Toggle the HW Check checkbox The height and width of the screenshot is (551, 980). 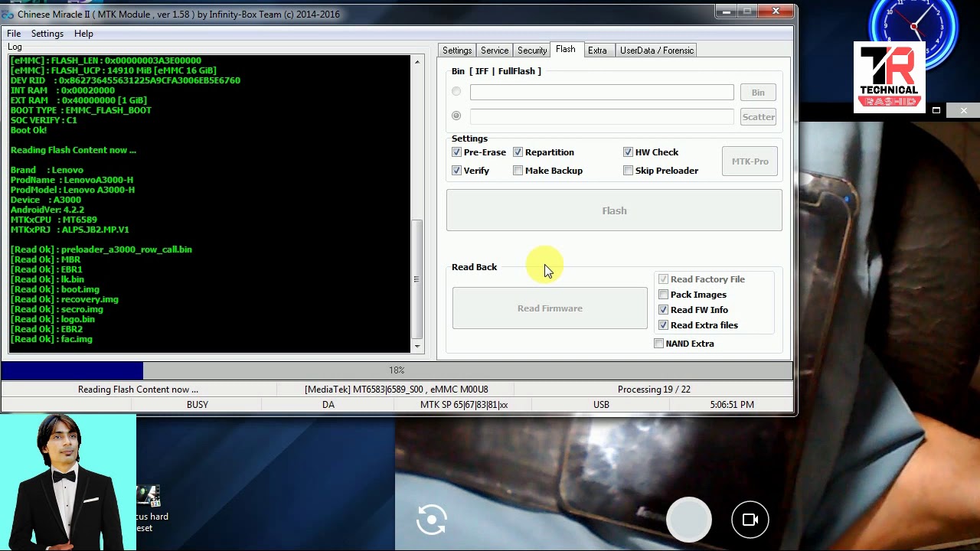click(629, 152)
